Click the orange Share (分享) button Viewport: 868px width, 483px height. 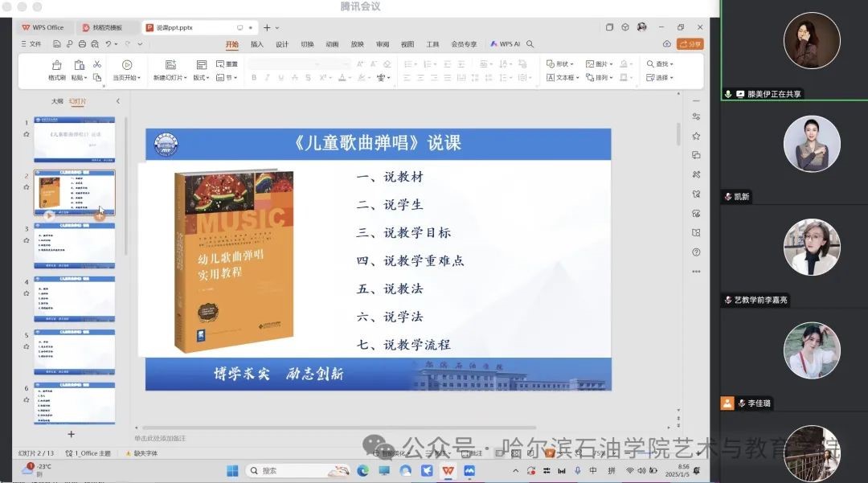tap(690, 44)
